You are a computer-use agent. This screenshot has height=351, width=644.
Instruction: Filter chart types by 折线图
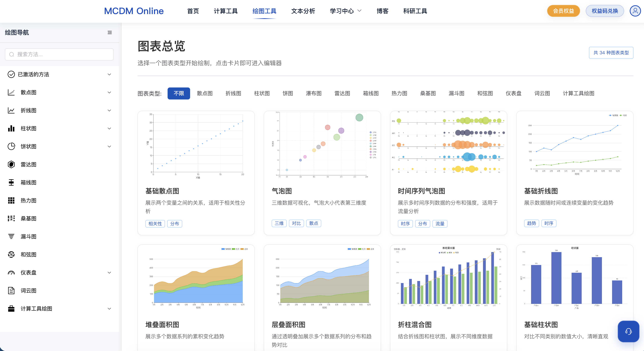pyautogui.click(x=233, y=93)
